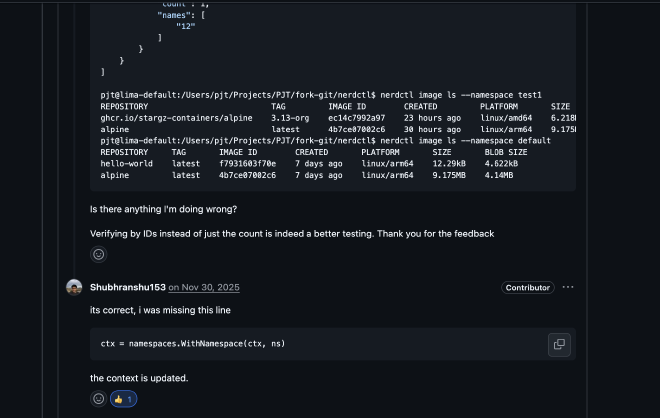Click the hello-world repository row
The width and height of the screenshot is (660, 418).
point(127,163)
